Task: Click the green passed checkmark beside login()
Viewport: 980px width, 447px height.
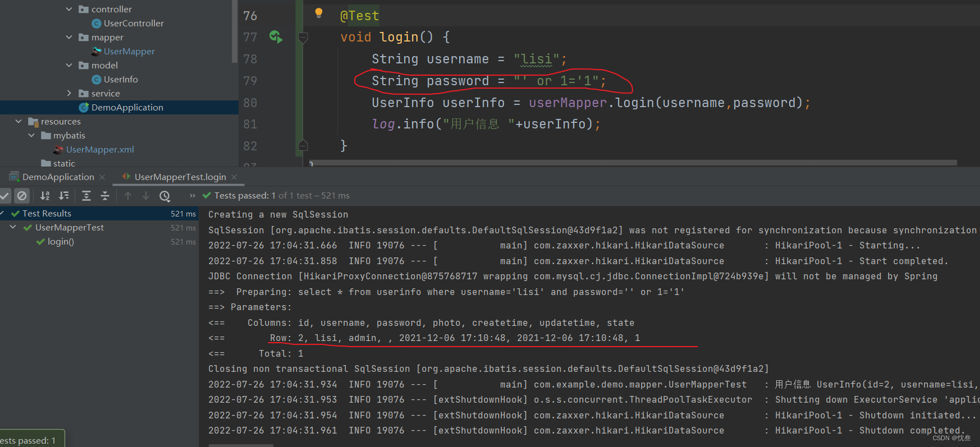Action: (x=40, y=242)
